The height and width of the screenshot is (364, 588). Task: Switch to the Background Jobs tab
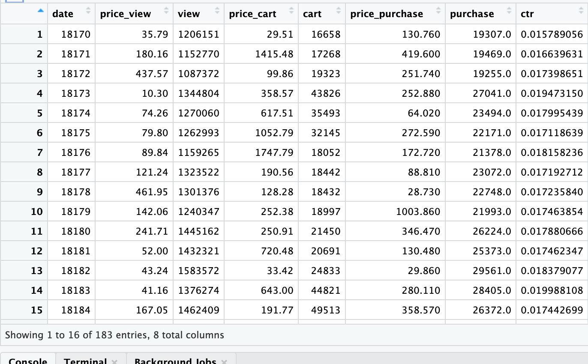tap(175, 361)
